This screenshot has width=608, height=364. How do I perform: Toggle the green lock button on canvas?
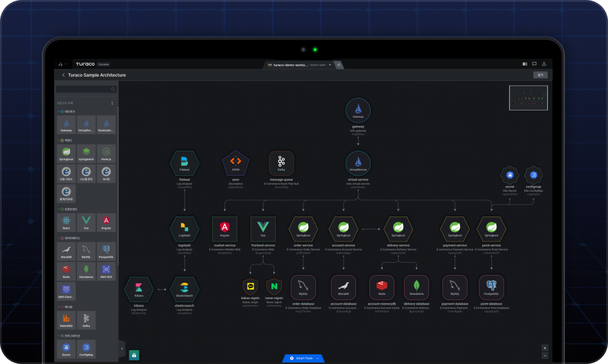coord(134,355)
